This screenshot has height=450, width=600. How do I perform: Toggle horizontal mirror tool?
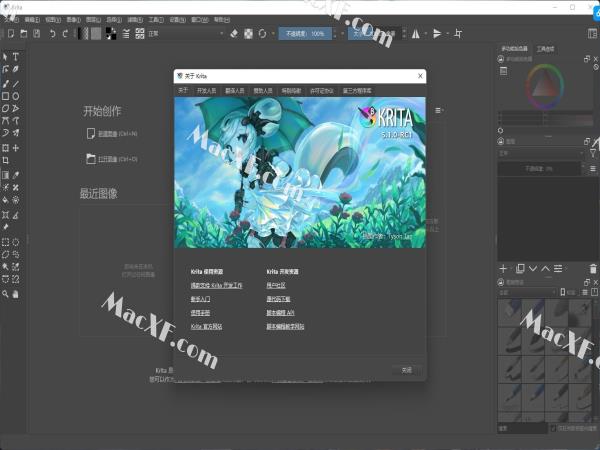click(x=416, y=34)
